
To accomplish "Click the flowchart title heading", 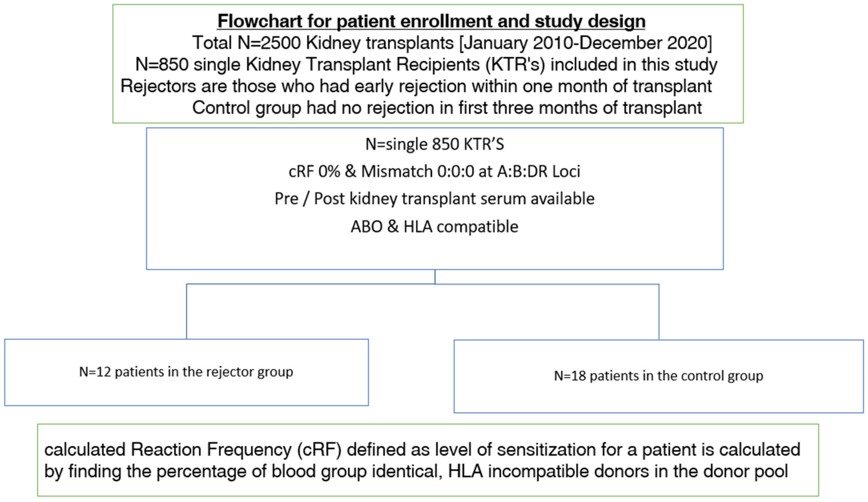I will [x=431, y=21].
